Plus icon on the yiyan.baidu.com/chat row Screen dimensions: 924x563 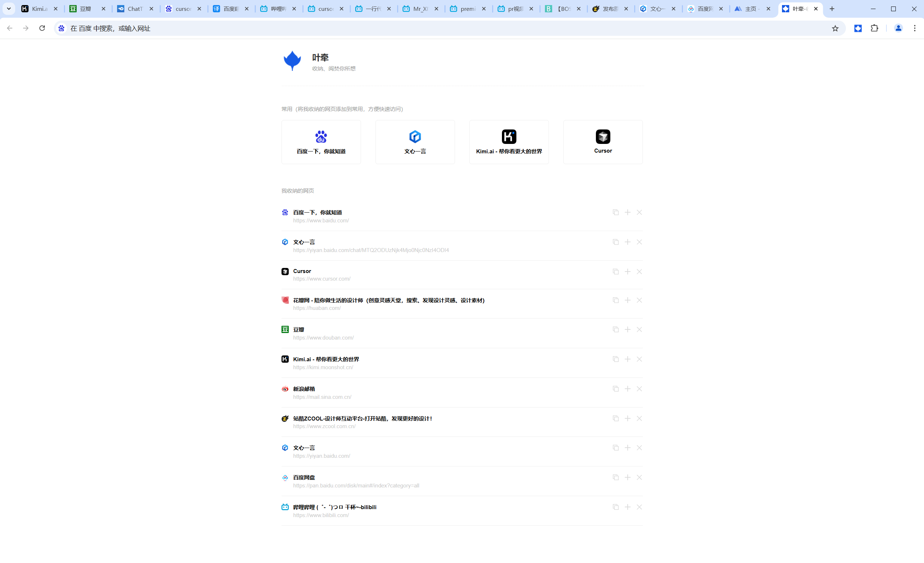[x=627, y=242]
